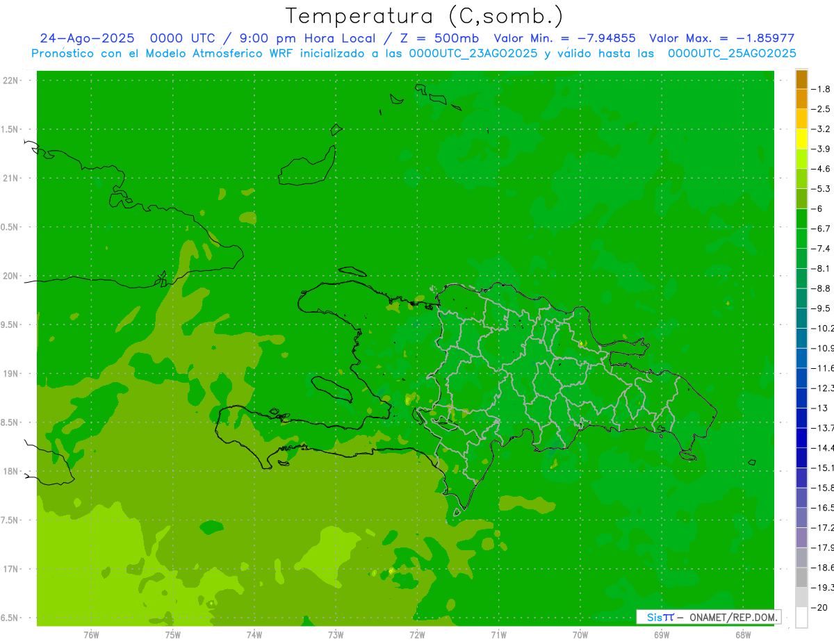Click the legend value "-16.5"
Image resolution: width=834 pixels, height=644 pixels.
coord(823,508)
